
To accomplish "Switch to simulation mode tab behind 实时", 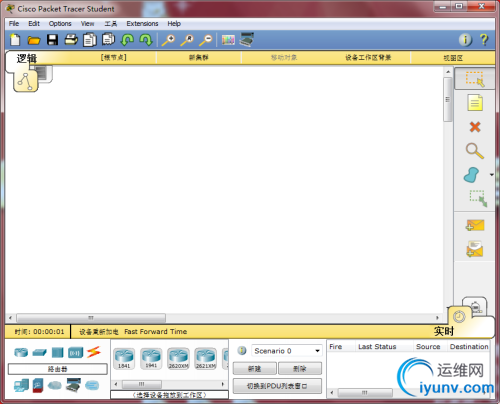I will (x=477, y=306).
